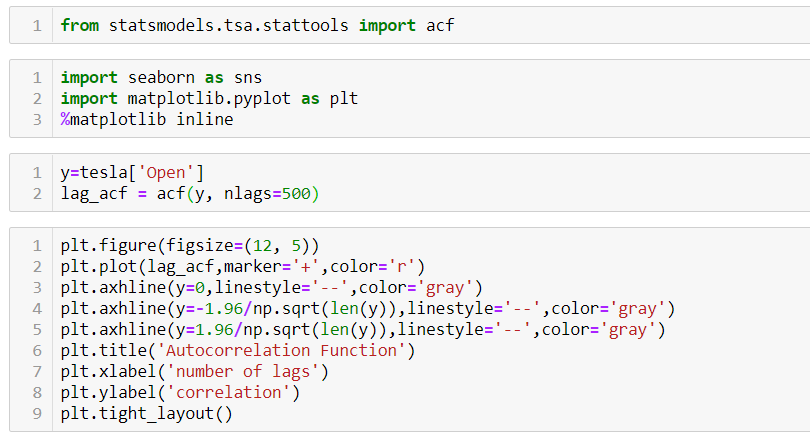This screenshot has height=440, width=810.
Task: Click the plt.axhline(y=0...) line
Action: click(272, 288)
